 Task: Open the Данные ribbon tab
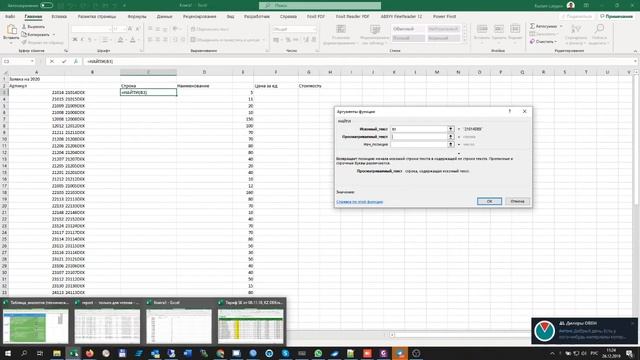[164, 16]
